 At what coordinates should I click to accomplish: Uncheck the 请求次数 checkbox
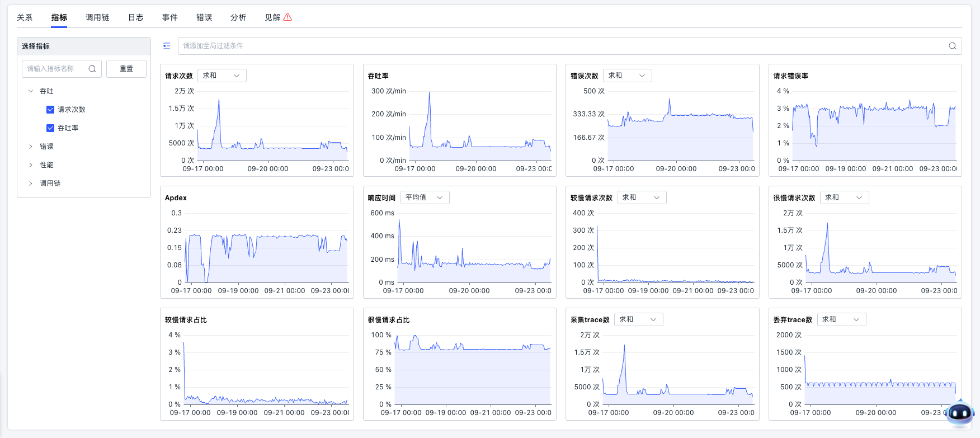50,110
